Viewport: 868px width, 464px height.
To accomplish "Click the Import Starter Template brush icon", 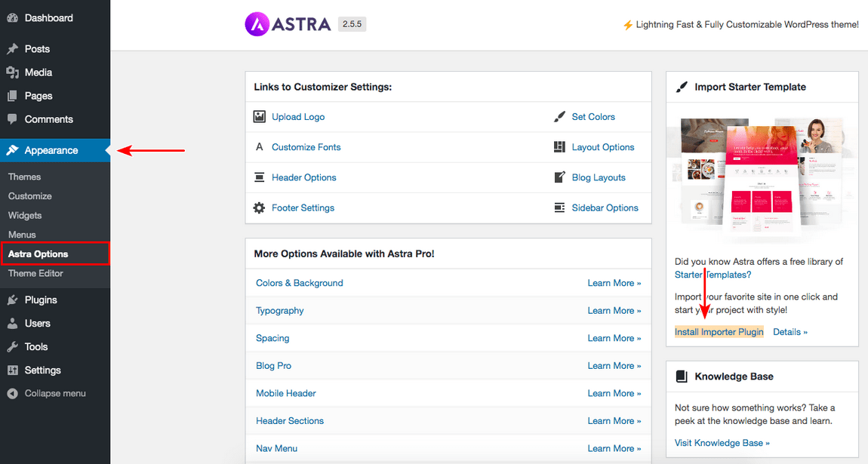I will click(x=682, y=87).
